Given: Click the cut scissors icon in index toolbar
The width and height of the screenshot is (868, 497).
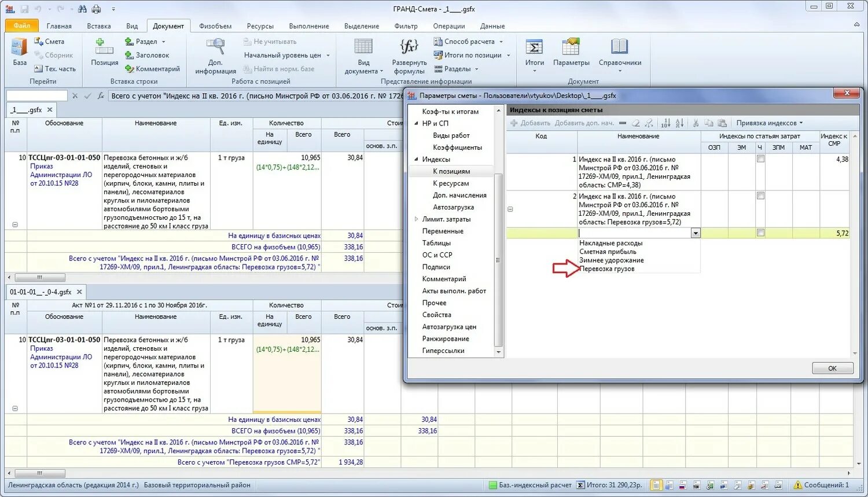Looking at the screenshot, I should coord(696,123).
